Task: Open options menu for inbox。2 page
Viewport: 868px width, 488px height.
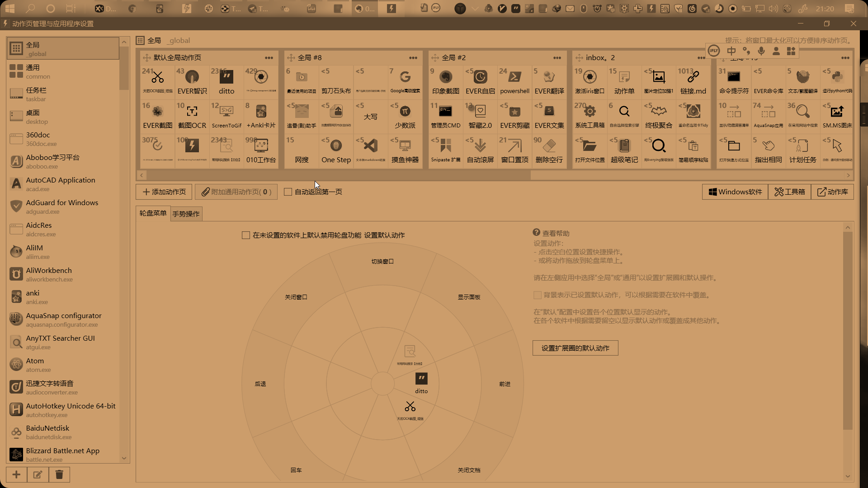Action: coord(701,58)
